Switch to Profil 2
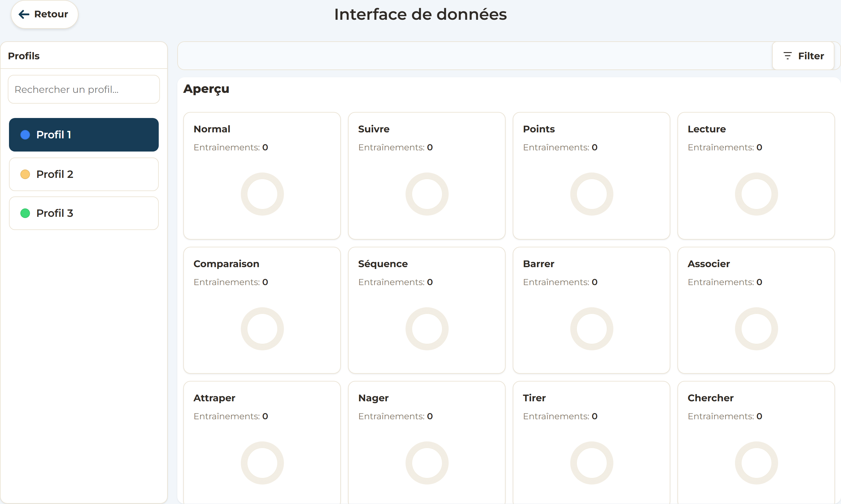Screen dimensions: 841x504 pyautogui.click(x=84, y=174)
